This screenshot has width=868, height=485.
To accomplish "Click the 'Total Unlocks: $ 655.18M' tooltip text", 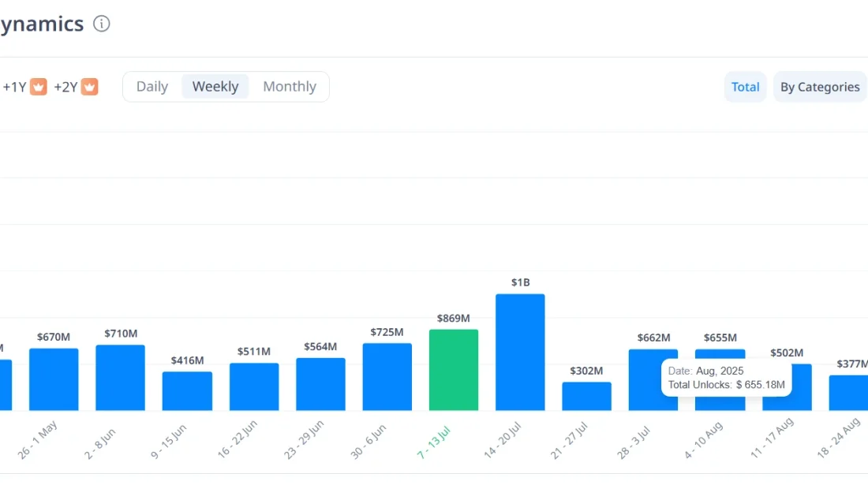I will 726,385.
